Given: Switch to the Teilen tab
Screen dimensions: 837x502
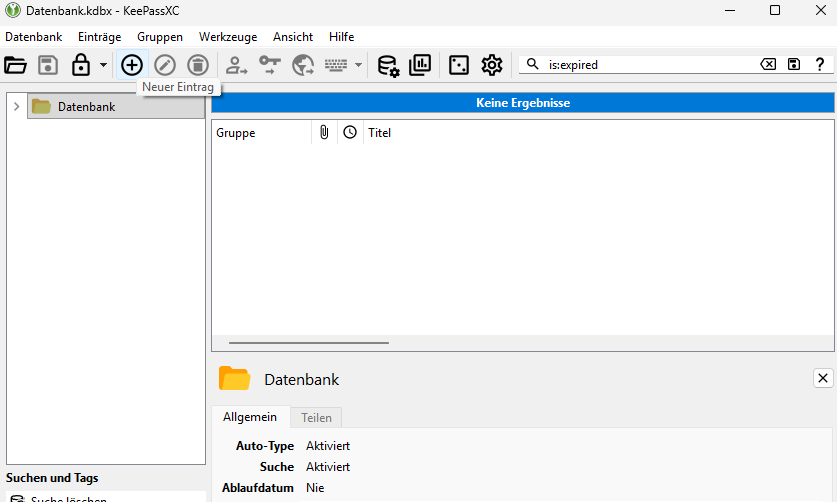Looking at the screenshot, I should point(316,418).
